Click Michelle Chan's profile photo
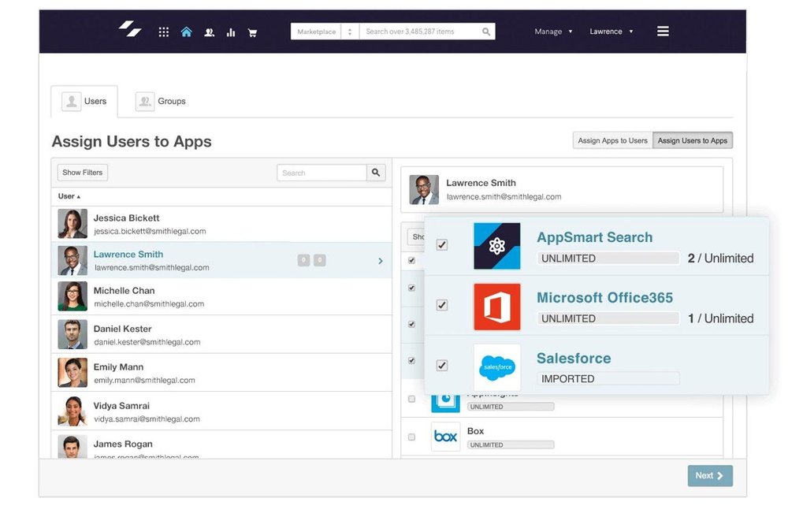Viewport: 788px width, 532px height. point(72,296)
